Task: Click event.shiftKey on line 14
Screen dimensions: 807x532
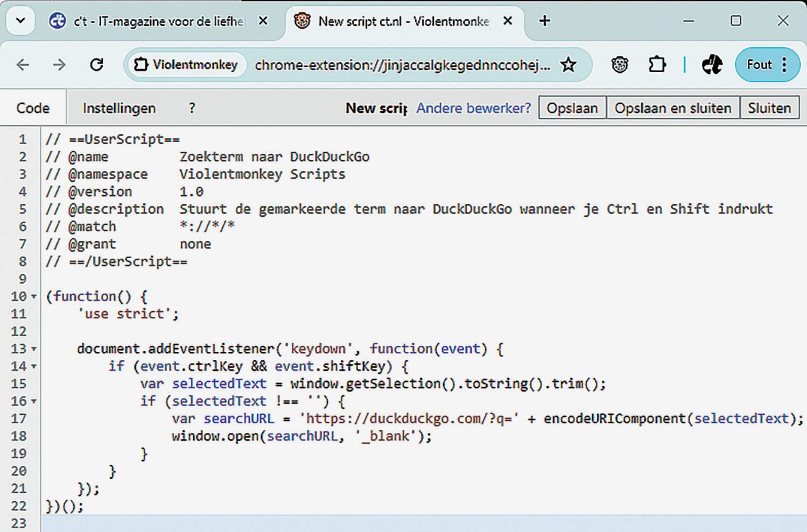Action: [x=330, y=366]
